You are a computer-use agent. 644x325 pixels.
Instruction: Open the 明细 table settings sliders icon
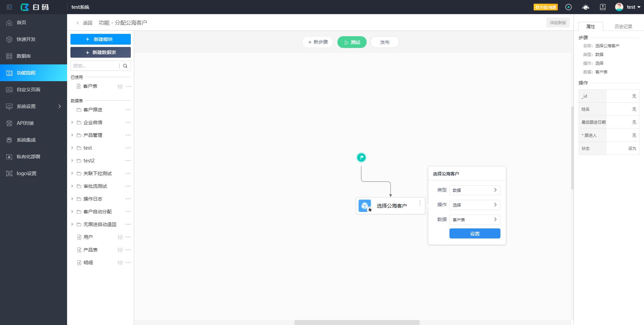tap(120, 263)
